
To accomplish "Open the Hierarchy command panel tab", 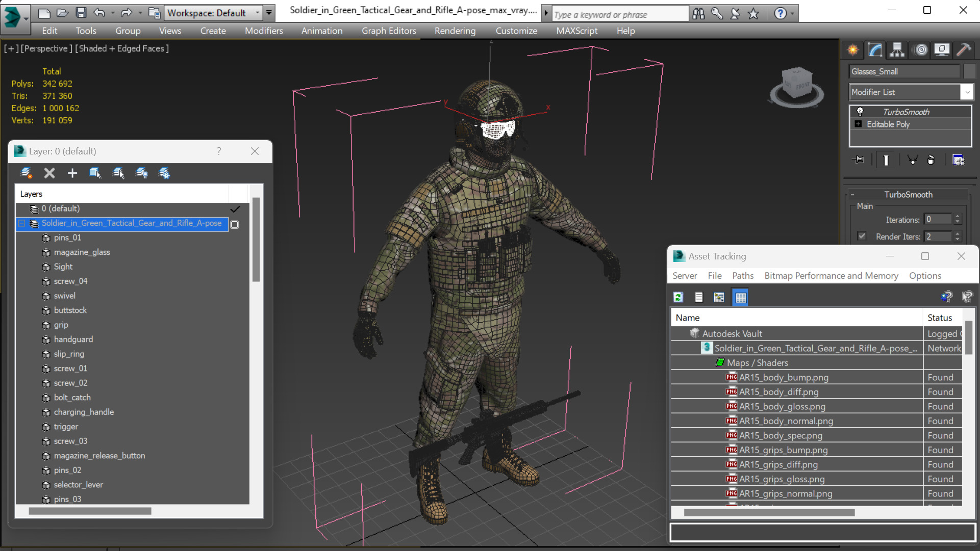I will [897, 49].
